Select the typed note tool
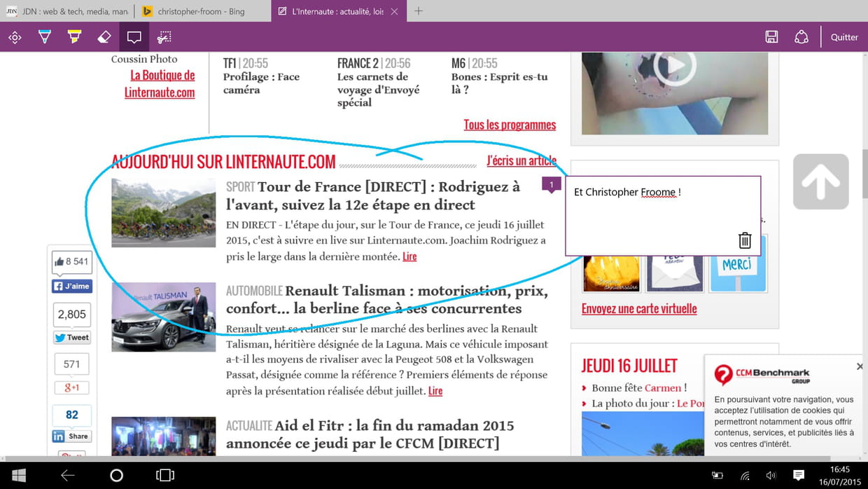 coord(134,37)
